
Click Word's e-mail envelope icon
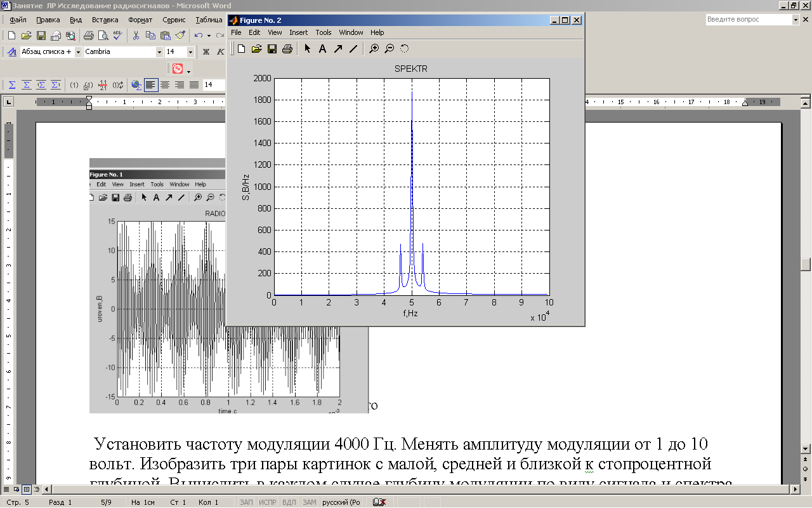[55, 36]
